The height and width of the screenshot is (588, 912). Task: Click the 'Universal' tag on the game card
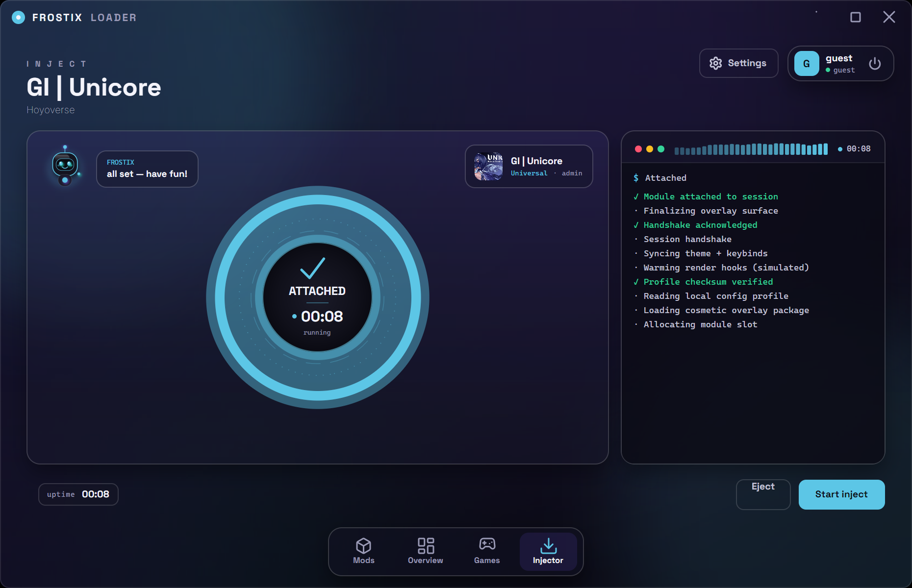tap(529, 173)
